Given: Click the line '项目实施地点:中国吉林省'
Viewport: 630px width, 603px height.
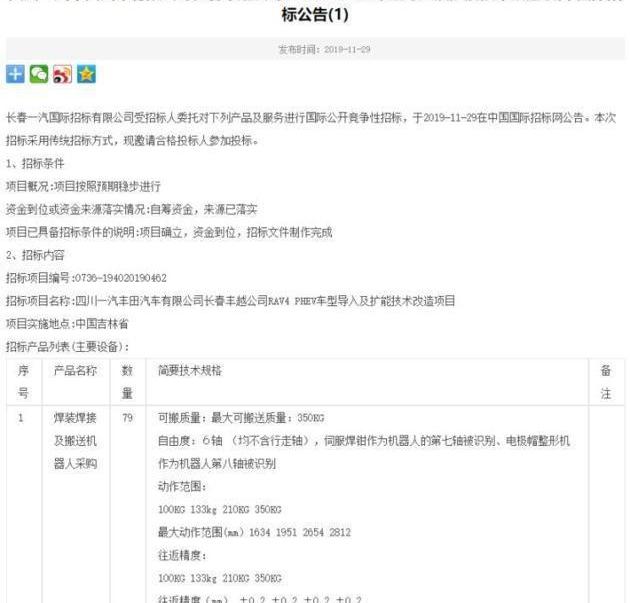Looking at the screenshot, I should pyautogui.click(x=67, y=324).
